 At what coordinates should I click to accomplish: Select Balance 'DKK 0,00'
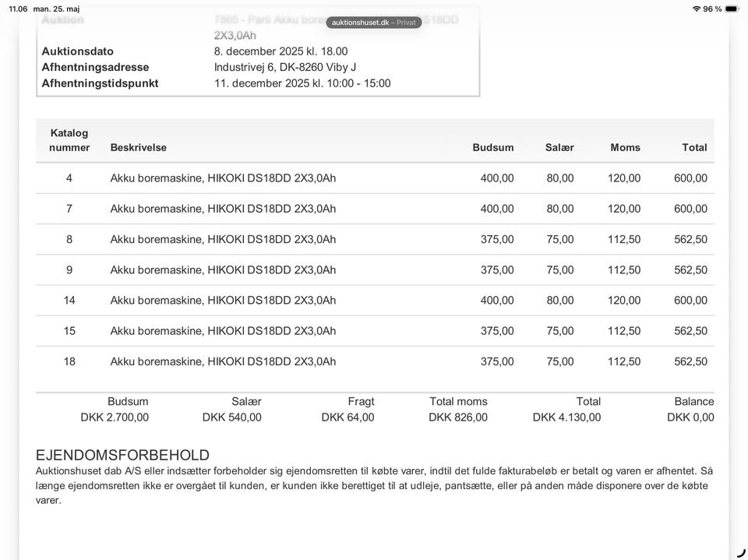[x=690, y=417]
